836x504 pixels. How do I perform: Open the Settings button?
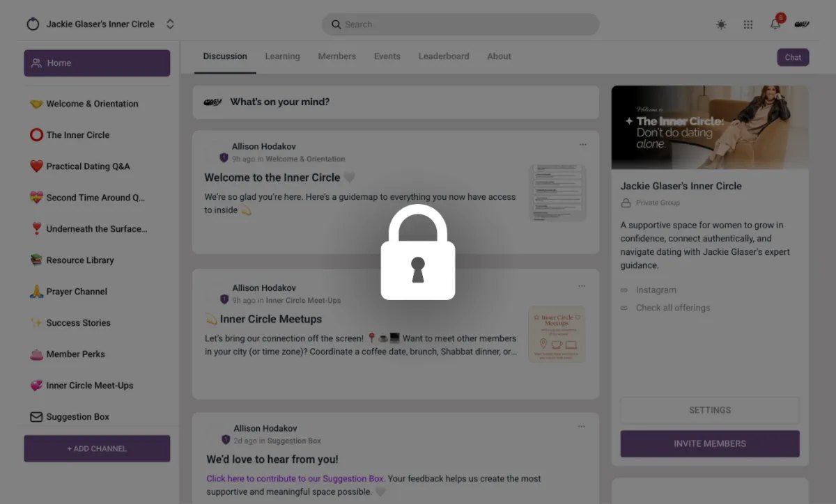pos(710,411)
